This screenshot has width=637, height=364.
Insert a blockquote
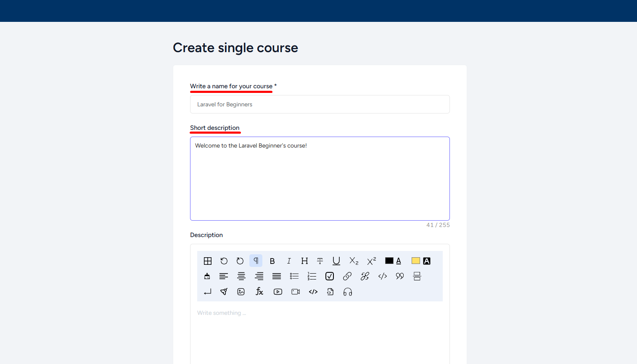pos(400,276)
